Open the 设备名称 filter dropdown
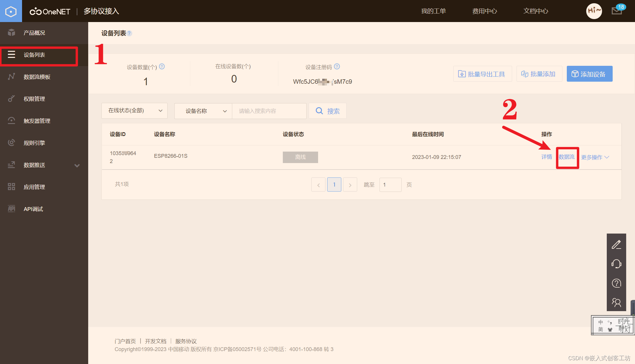This screenshot has width=635, height=364. tap(203, 111)
